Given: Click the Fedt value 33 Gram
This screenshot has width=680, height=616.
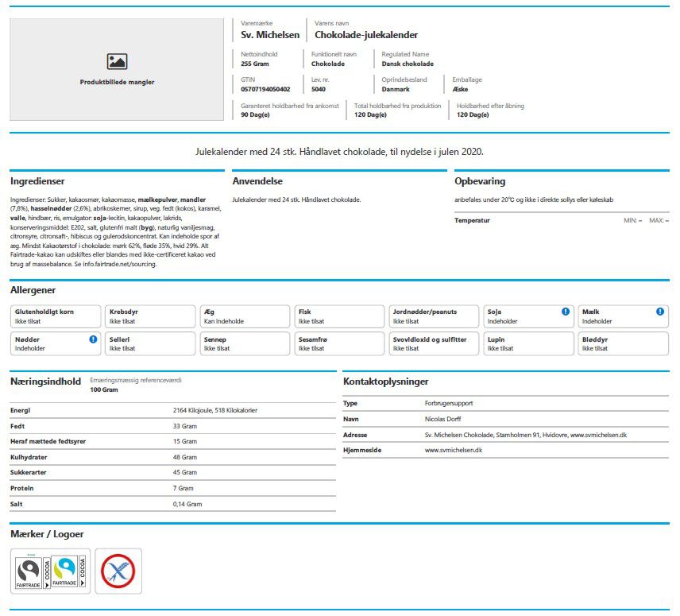Looking at the screenshot, I should click(185, 426).
